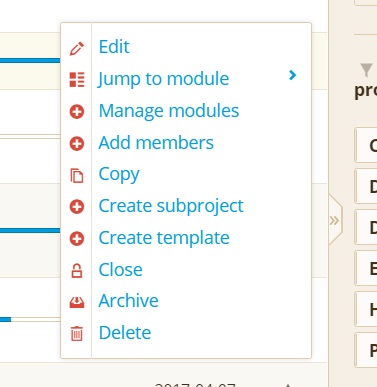Click the pencil icon beside Edit

(x=77, y=48)
